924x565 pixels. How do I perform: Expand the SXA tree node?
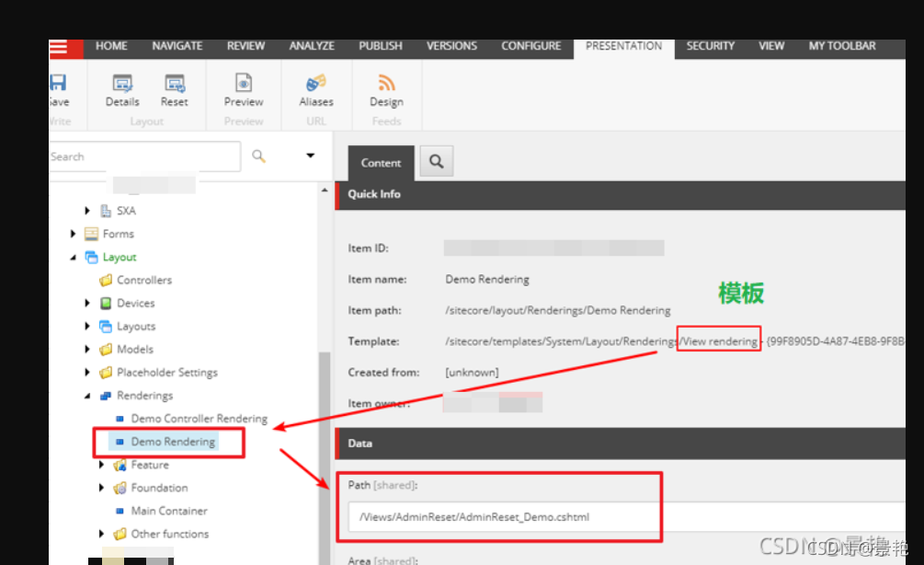pyautogui.click(x=87, y=211)
